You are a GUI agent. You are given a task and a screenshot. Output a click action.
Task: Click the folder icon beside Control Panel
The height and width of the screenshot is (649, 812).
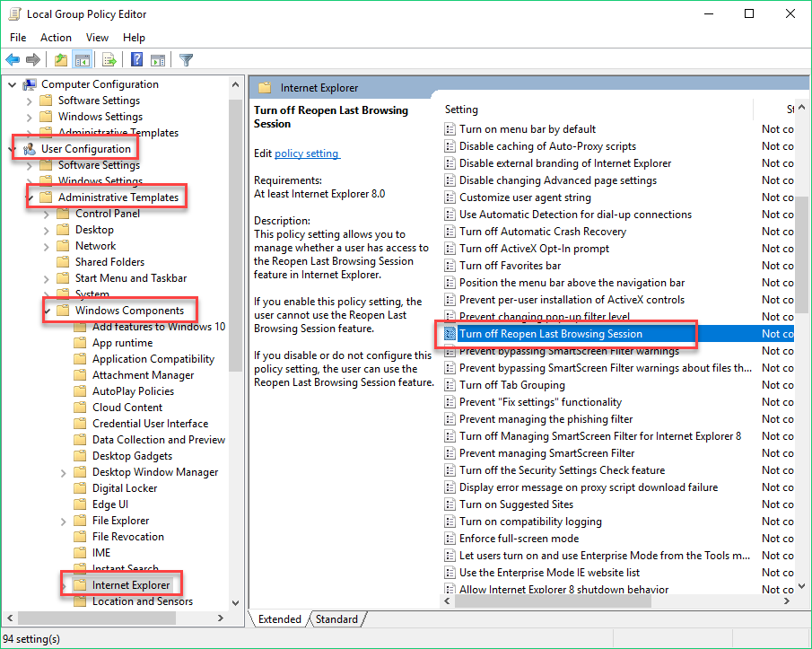(63, 214)
